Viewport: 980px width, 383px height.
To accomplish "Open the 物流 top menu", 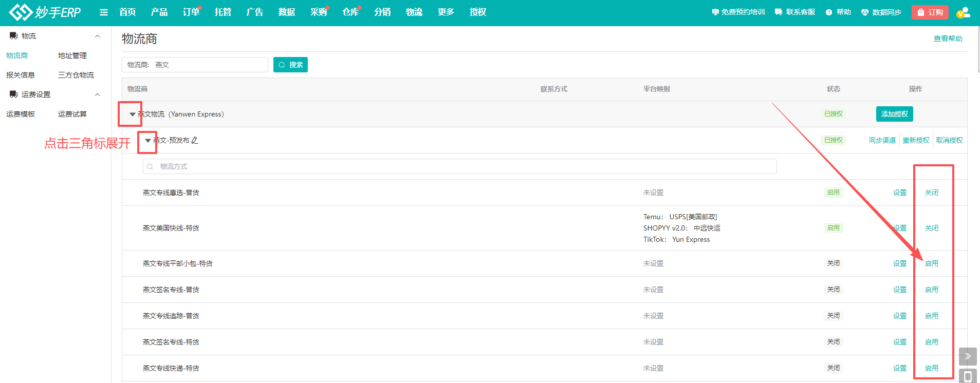I will click(414, 12).
